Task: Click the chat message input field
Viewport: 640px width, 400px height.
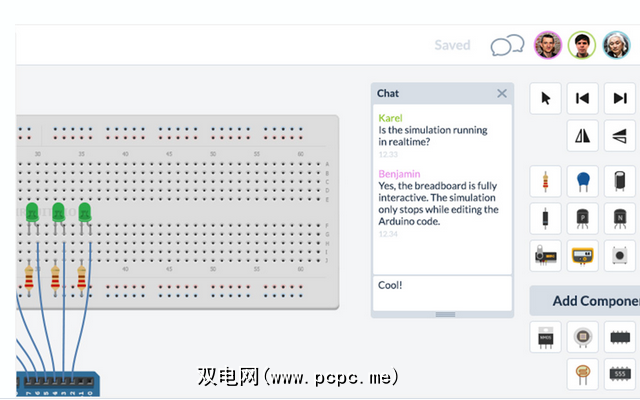Action: [x=441, y=291]
